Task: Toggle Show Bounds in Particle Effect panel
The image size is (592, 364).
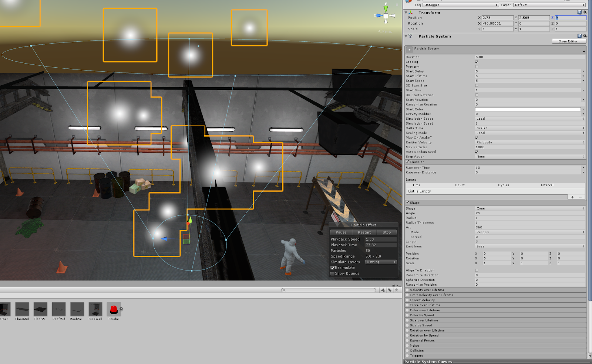Action: click(x=332, y=273)
